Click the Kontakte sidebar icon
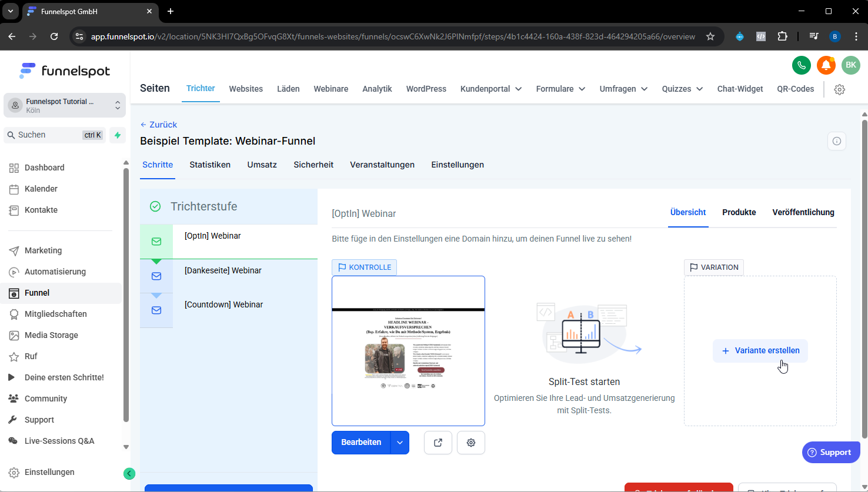 click(14, 210)
